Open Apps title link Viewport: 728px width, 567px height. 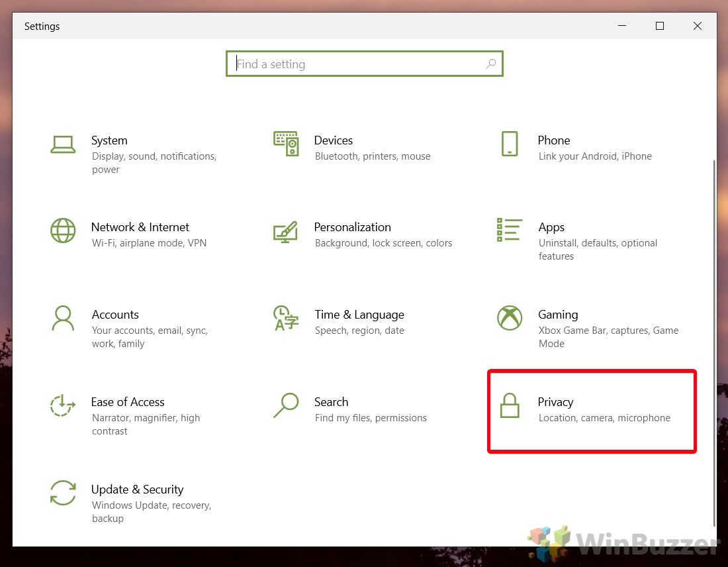click(551, 227)
